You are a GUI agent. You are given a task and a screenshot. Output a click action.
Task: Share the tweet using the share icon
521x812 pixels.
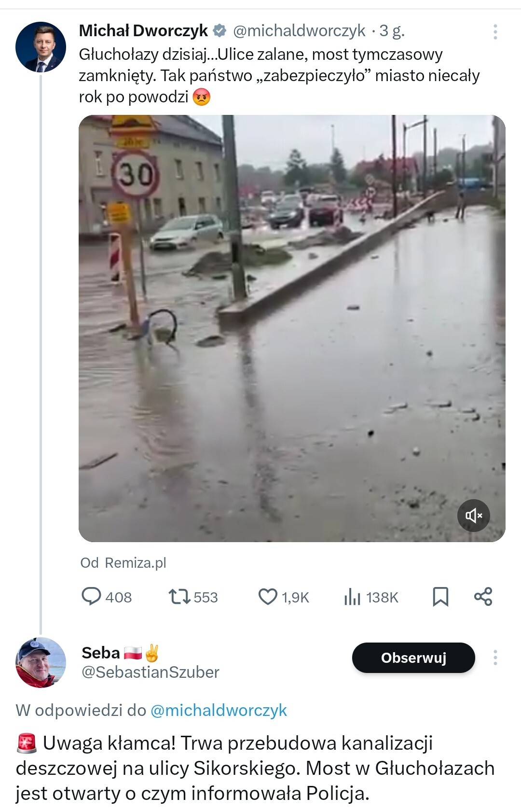[x=483, y=597]
